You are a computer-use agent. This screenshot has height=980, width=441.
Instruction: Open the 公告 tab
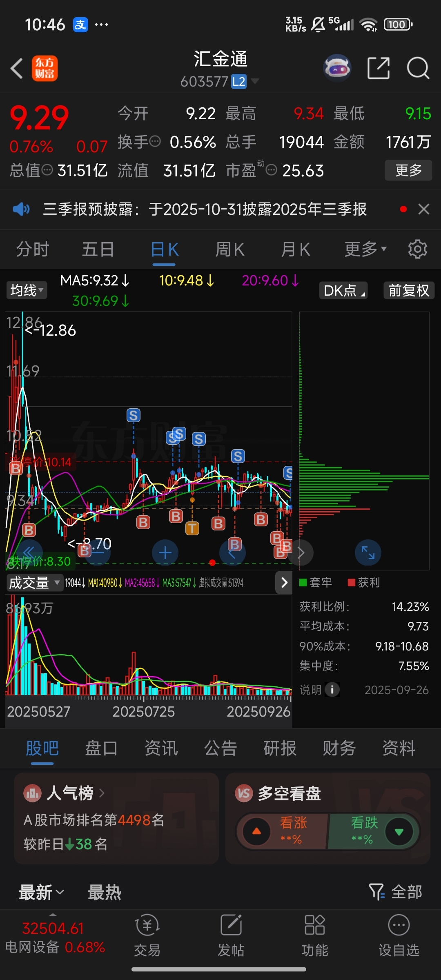(x=220, y=748)
